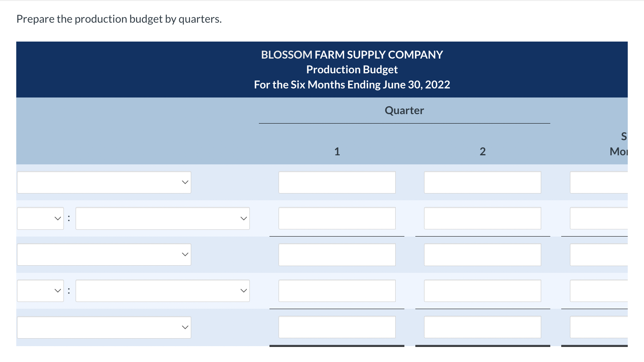Click second row Quarter 2 input field
Viewport: 644px width, 362px height.
click(482, 218)
